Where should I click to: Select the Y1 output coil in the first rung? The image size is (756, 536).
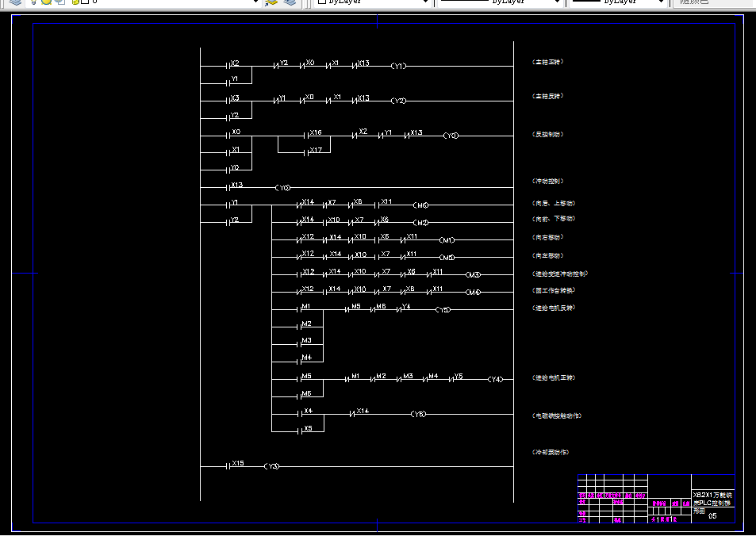(398, 66)
